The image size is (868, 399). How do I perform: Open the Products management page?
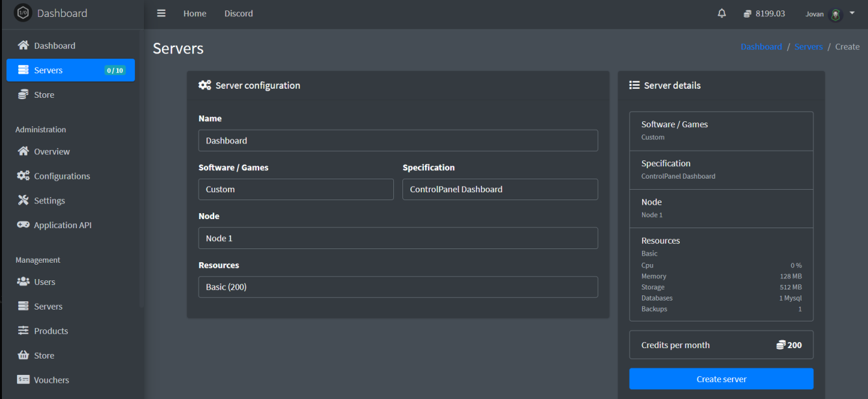point(50,331)
